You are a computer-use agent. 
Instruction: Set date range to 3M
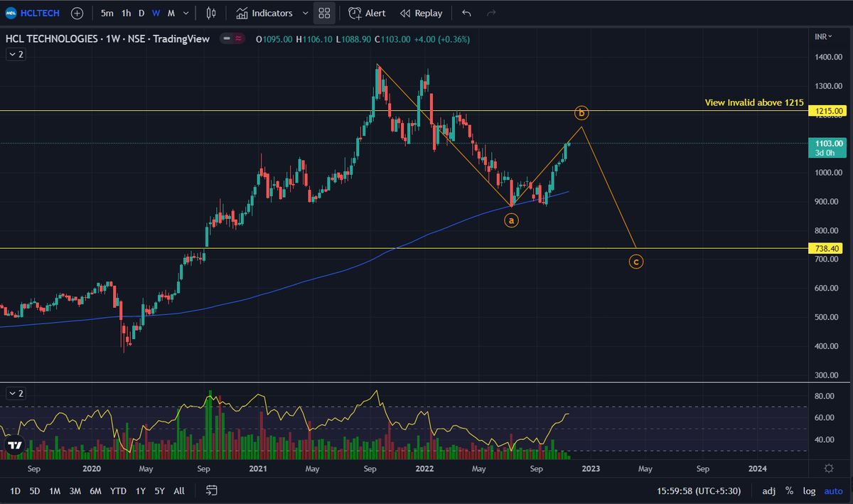tap(75, 490)
